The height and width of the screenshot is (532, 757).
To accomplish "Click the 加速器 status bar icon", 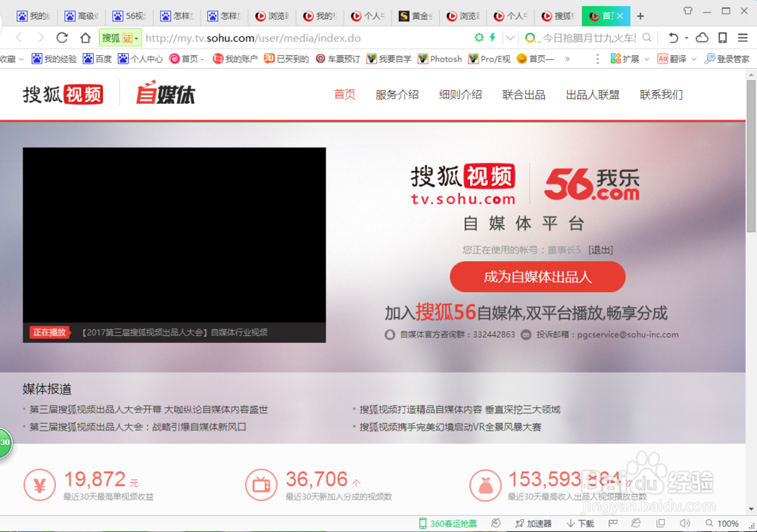I will point(533,524).
